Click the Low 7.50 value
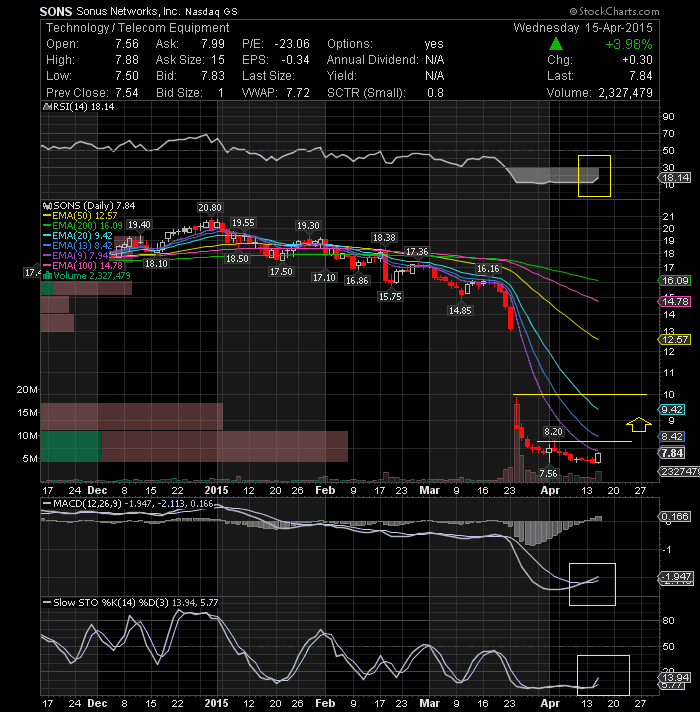The width and height of the screenshot is (700, 712). tap(127, 76)
